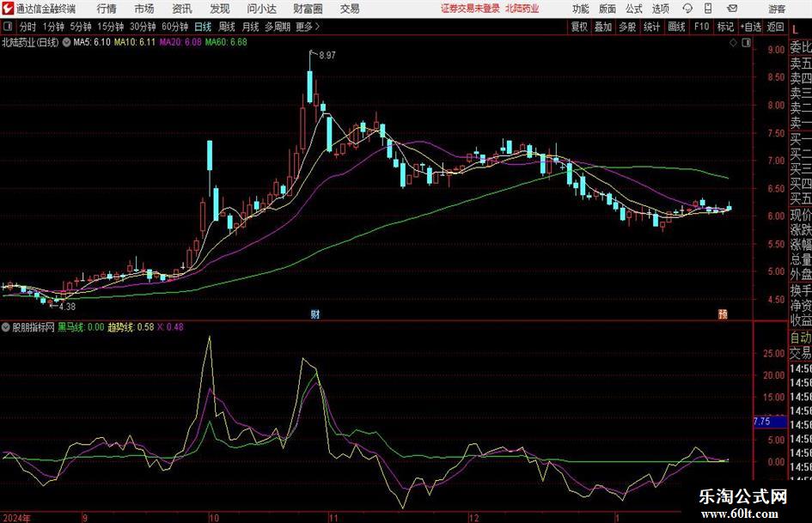This screenshot has width=812, height=523.
Task: Open the 多周期 multi-period view
Action: click(278, 27)
